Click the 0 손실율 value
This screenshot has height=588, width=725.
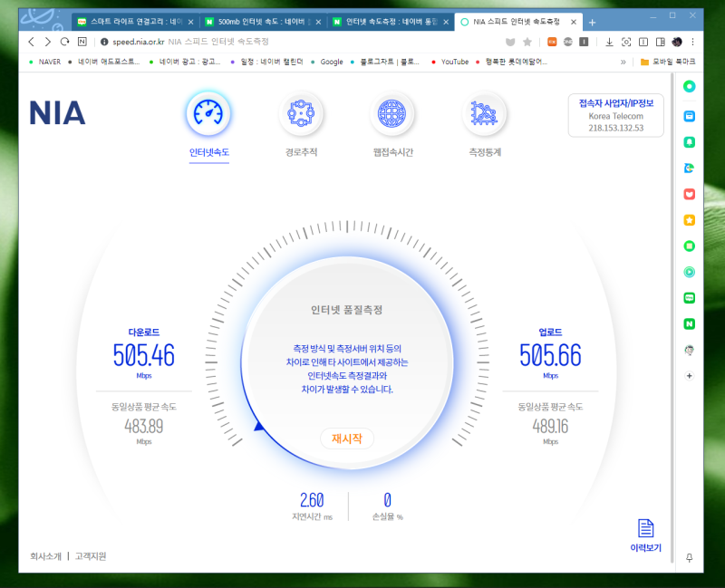(388, 500)
